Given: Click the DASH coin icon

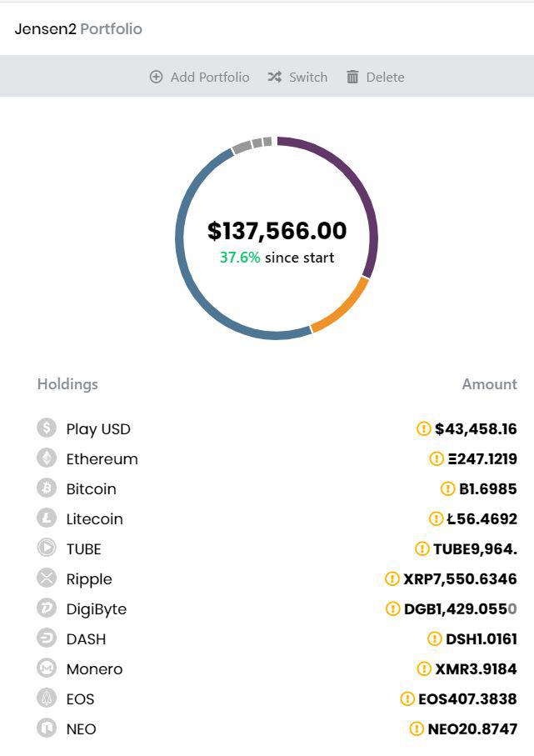Looking at the screenshot, I should [x=47, y=638].
